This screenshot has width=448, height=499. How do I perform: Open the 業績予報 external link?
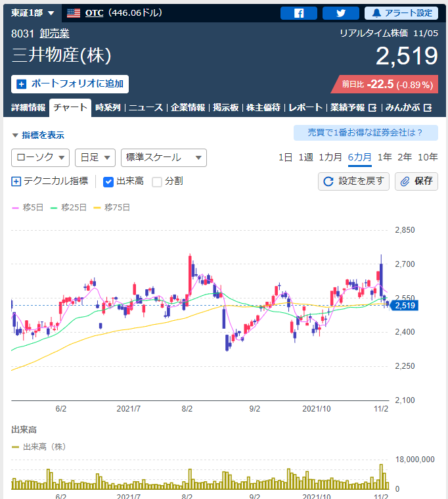point(353,108)
